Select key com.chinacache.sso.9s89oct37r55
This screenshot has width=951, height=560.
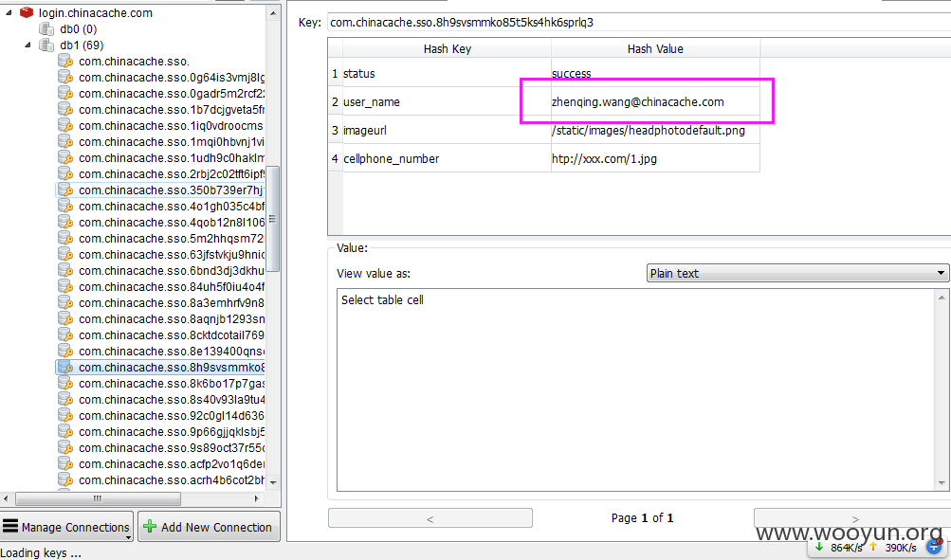click(172, 448)
